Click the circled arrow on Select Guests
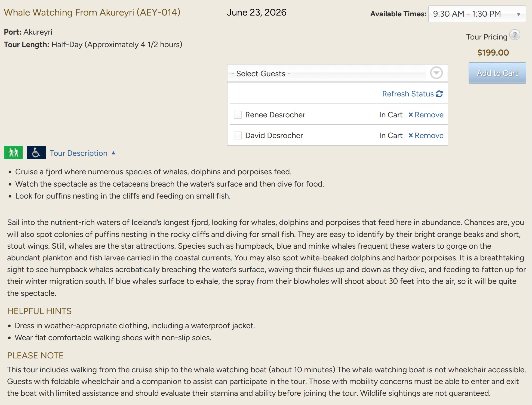The height and width of the screenshot is (405, 532). click(x=436, y=73)
